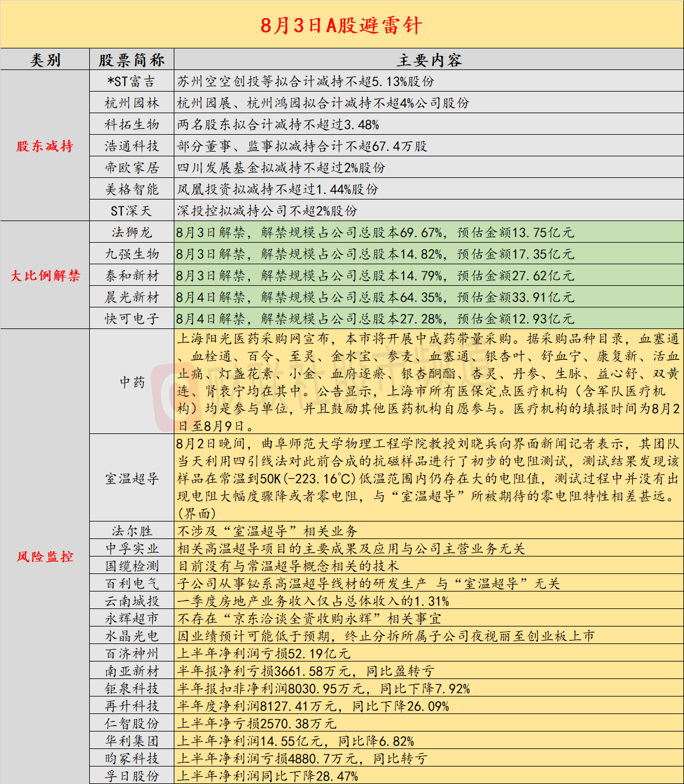The height and width of the screenshot is (784, 684).
Task: Select the *ST富吉 stock name
Action: 132,82
